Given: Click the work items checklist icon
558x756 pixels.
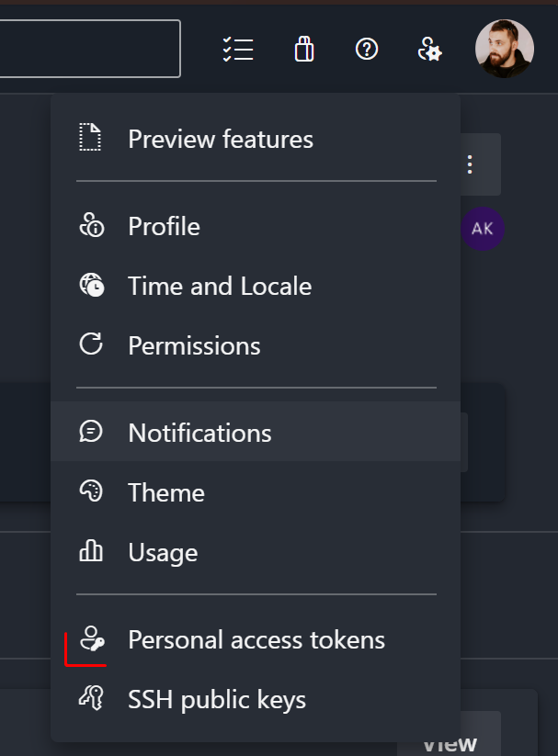Looking at the screenshot, I should click(x=238, y=50).
